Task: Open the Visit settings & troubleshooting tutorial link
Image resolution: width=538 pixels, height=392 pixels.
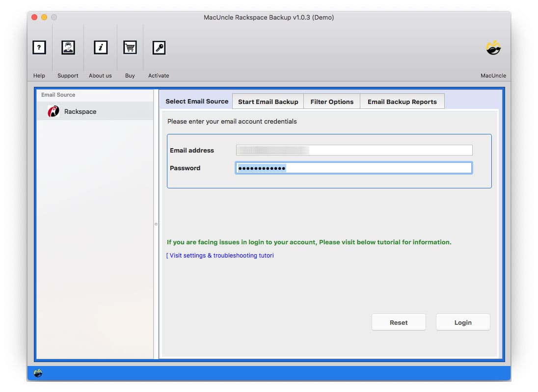Action: [220, 255]
